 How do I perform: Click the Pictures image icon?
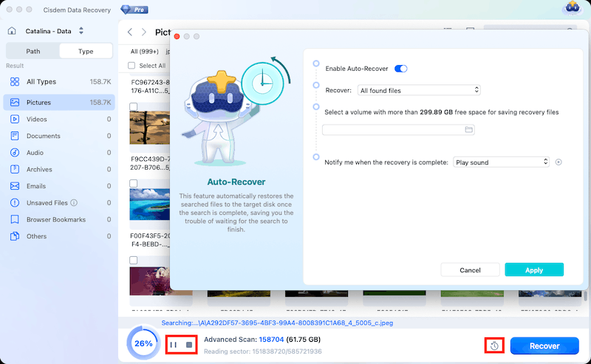coord(15,102)
